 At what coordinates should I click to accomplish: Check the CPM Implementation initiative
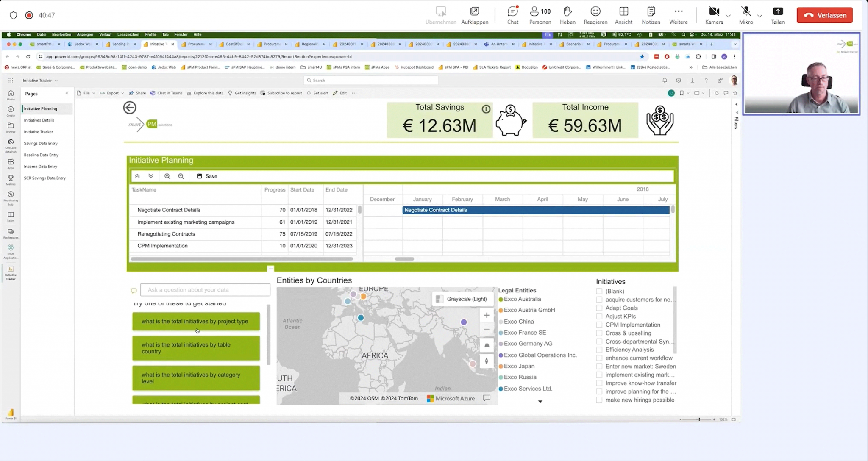[600, 325]
